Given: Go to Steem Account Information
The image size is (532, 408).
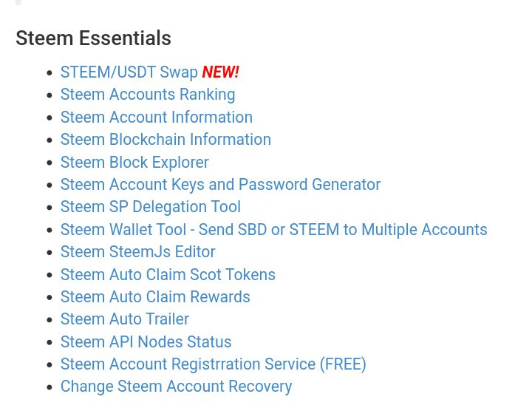Looking at the screenshot, I should pyautogui.click(x=157, y=117).
